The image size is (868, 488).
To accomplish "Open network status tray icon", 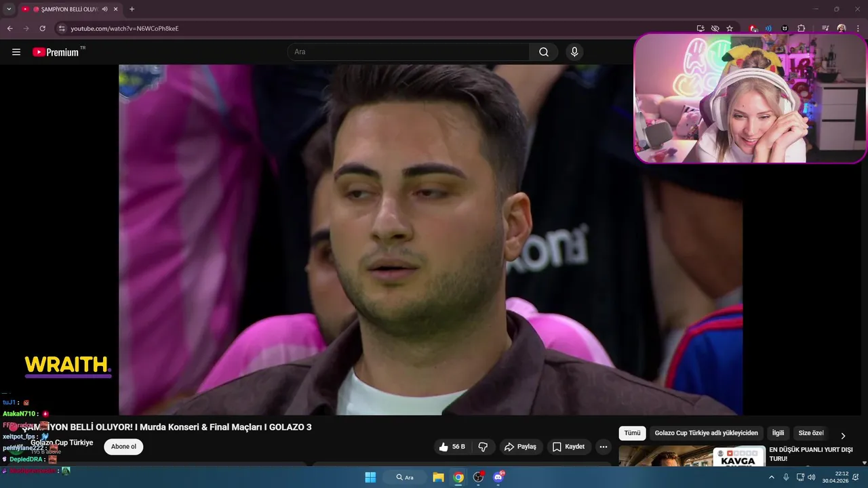I will point(800,477).
